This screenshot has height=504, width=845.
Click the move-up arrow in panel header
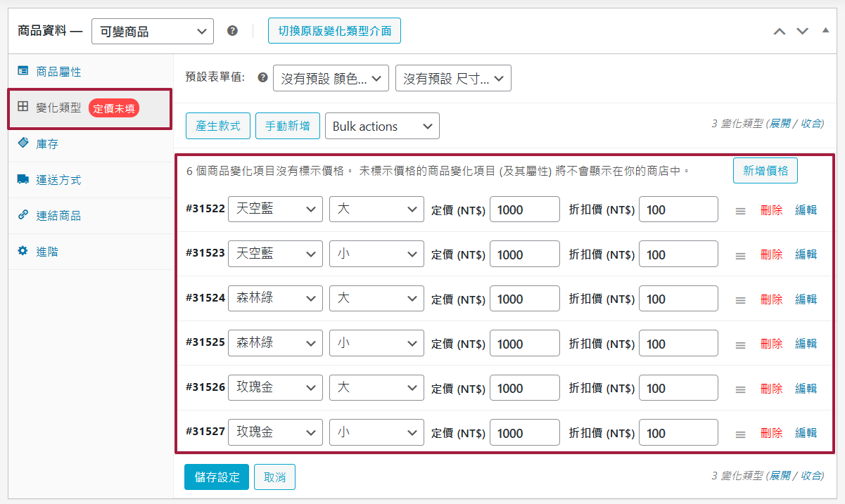(780, 31)
